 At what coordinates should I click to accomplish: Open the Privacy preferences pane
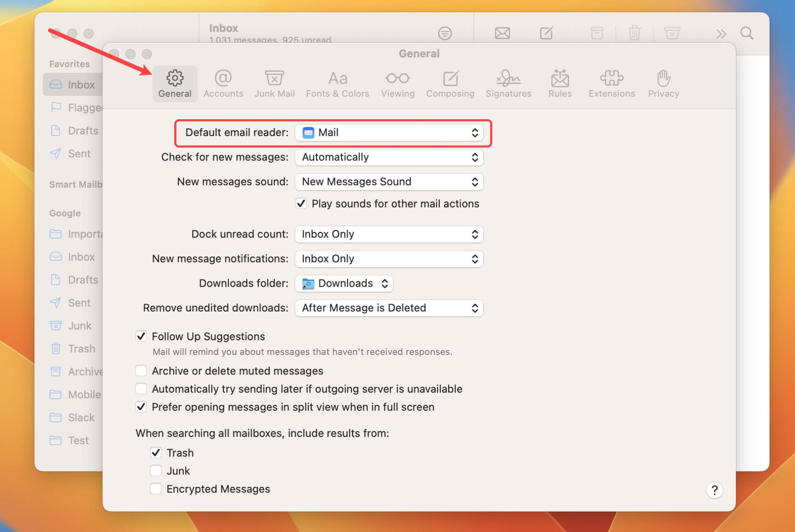663,84
